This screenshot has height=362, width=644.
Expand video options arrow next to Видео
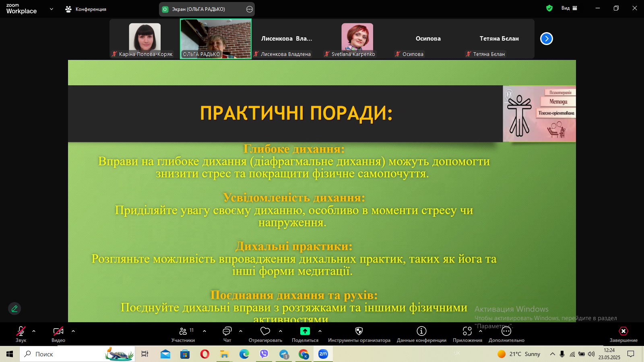(73, 331)
